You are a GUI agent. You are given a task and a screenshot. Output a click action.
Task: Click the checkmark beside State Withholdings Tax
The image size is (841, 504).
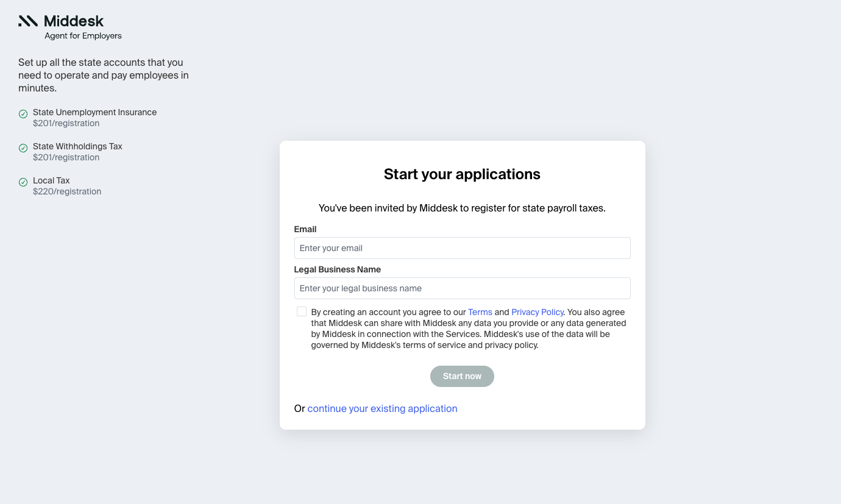[23, 148]
